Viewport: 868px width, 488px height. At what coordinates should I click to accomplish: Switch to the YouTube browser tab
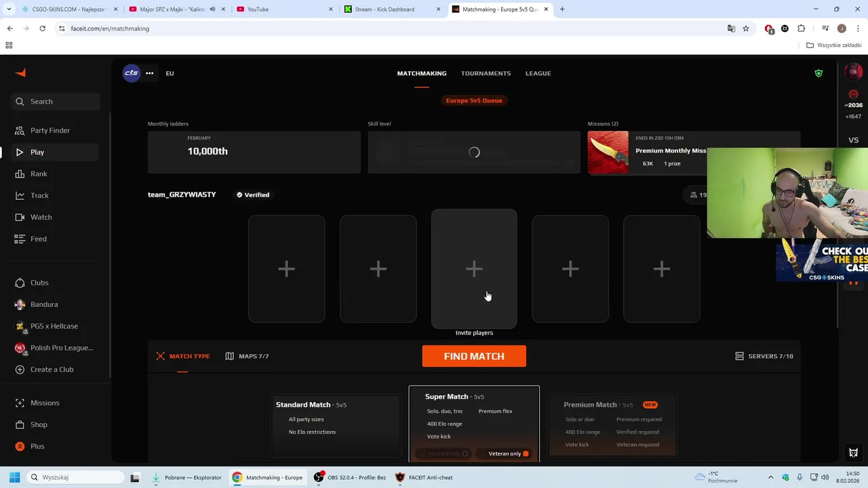283,9
